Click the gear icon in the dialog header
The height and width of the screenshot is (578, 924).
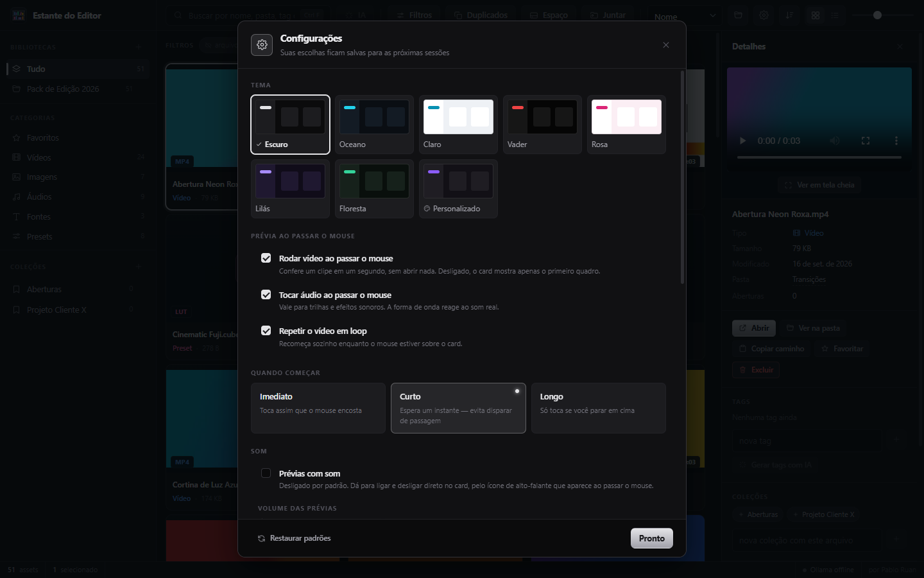262,45
